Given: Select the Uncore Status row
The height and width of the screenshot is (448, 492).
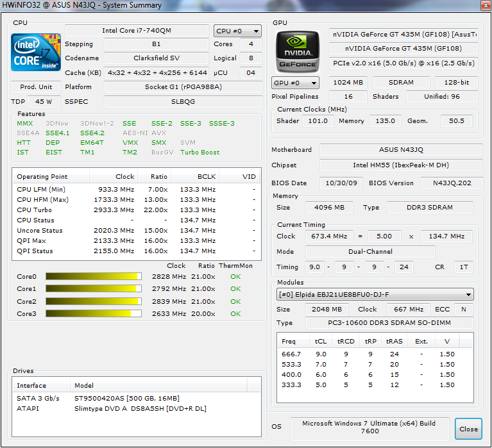Looking at the screenshot, I should [137, 231].
